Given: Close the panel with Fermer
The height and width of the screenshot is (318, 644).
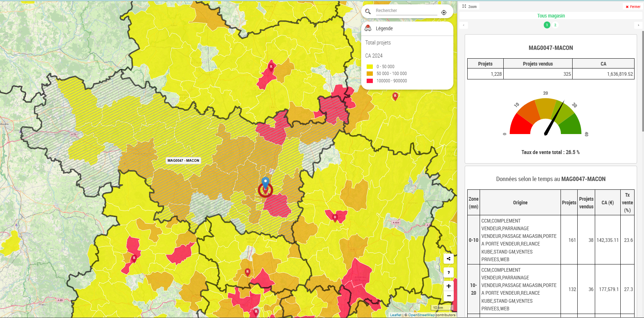Looking at the screenshot, I should point(633,7).
